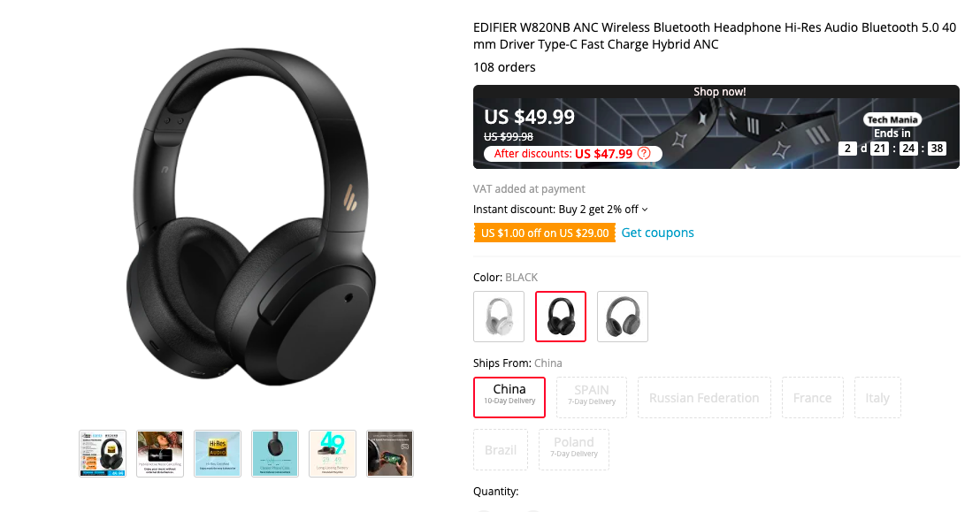Select the grey headphones color option
Image resolution: width=980 pixels, height=512 pixels.
pos(622,316)
